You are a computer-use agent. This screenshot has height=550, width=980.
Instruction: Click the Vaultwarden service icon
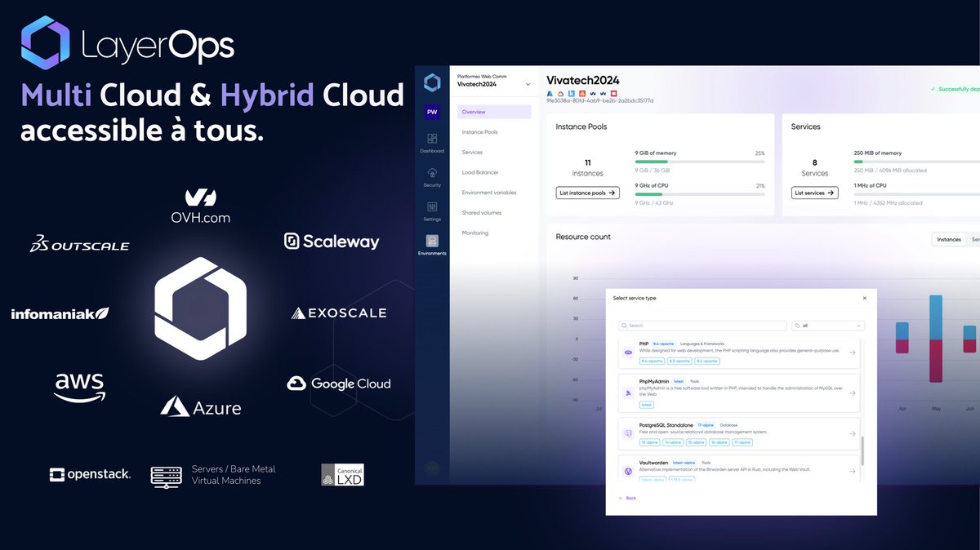click(x=628, y=472)
